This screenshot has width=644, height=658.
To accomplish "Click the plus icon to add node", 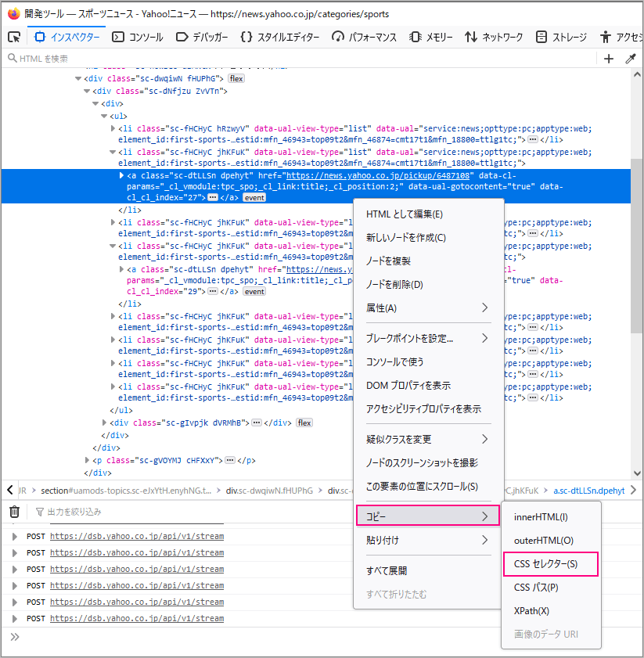I will [608, 59].
